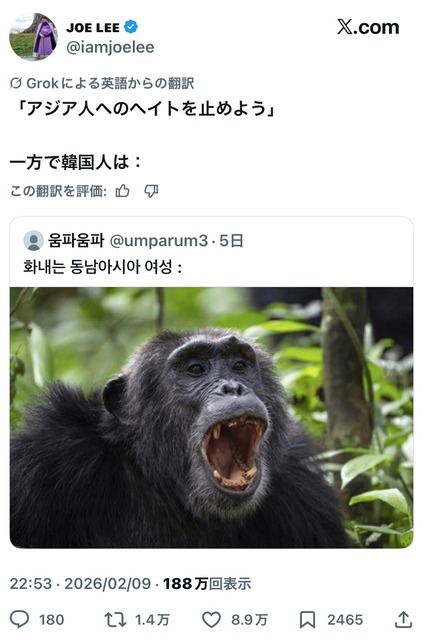Tap the share upload icon

(x=403, y=619)
